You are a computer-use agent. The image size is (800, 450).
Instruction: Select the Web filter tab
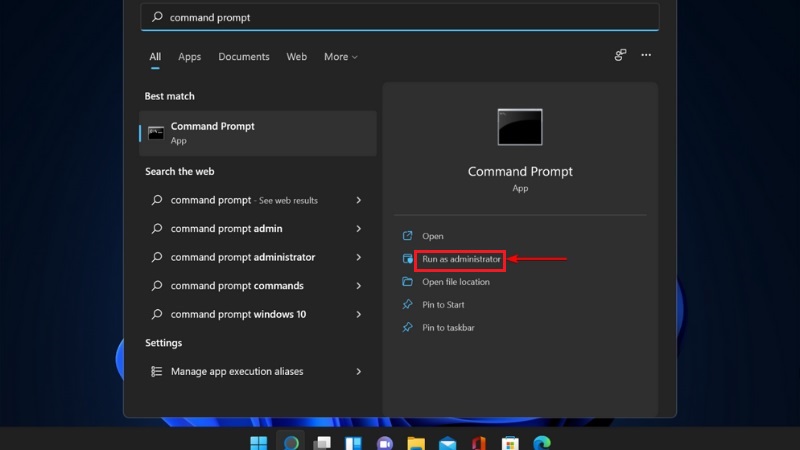pos(296,57)
